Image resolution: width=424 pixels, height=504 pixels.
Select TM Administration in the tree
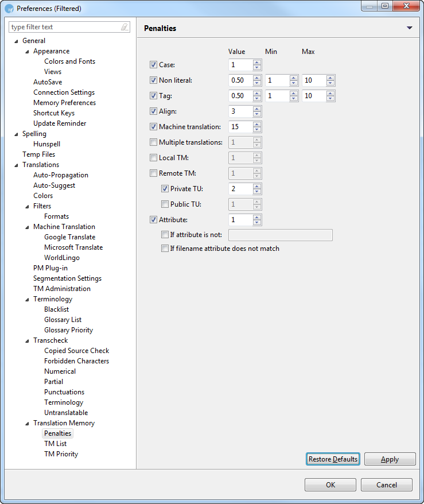(62, 289)
